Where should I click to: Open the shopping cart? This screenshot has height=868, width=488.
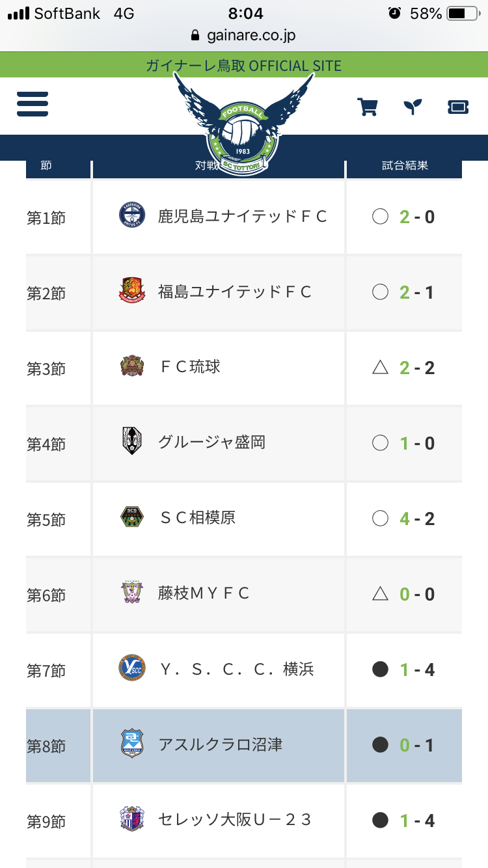(368, 107)
